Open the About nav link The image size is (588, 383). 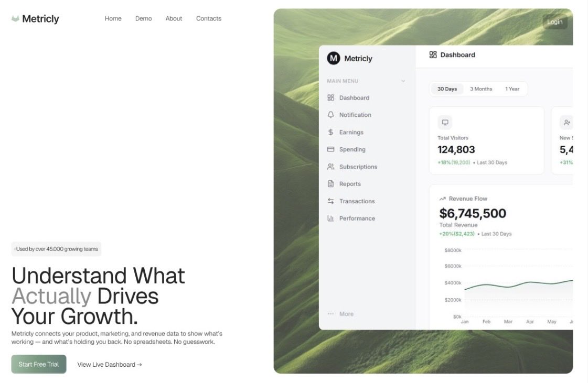coord(174,18)
